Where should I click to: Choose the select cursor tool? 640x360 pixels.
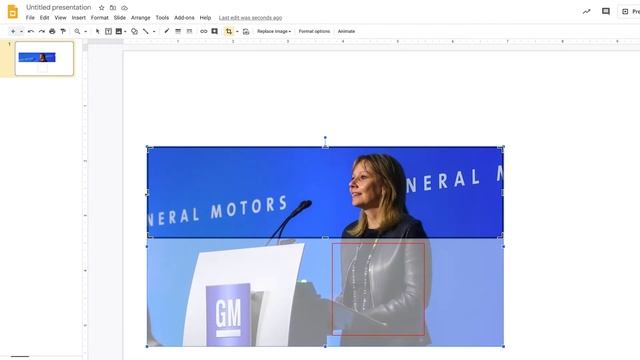click(98, 31)
